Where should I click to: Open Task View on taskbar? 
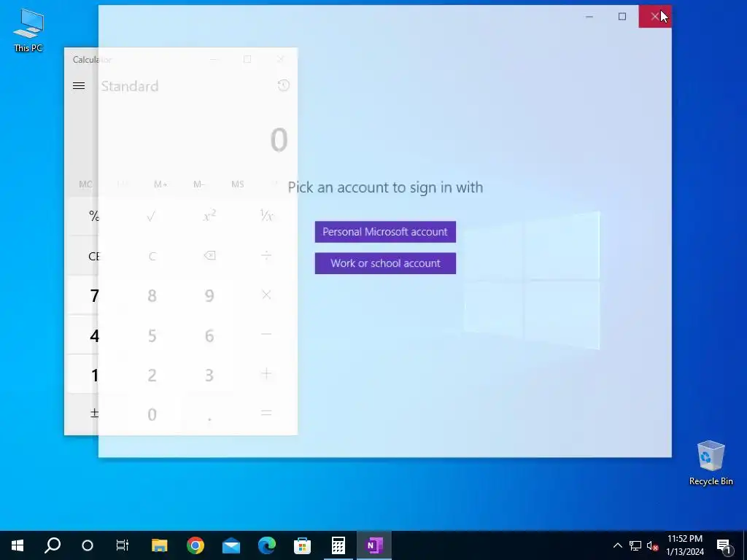123,545
